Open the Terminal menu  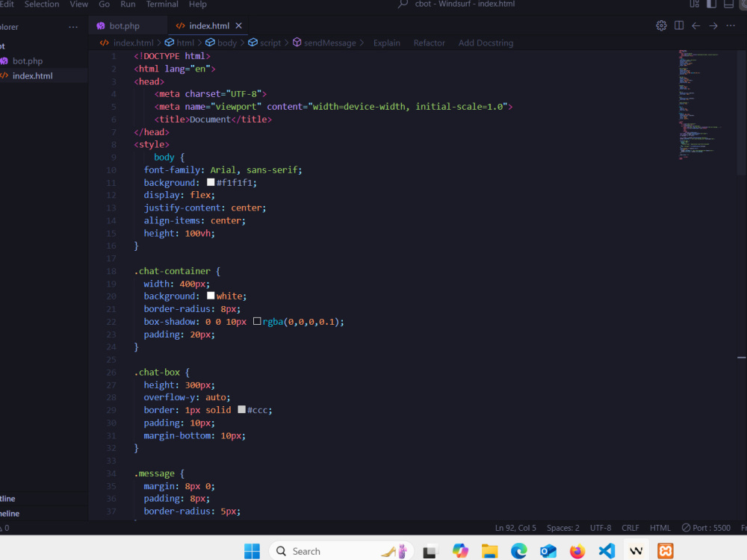click(162, 4)
